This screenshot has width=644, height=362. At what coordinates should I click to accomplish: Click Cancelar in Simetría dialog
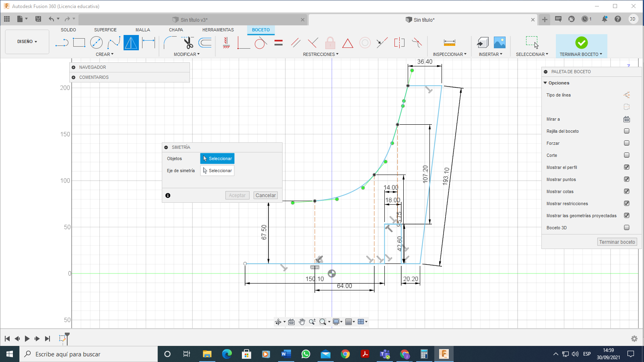click(266, 195)
